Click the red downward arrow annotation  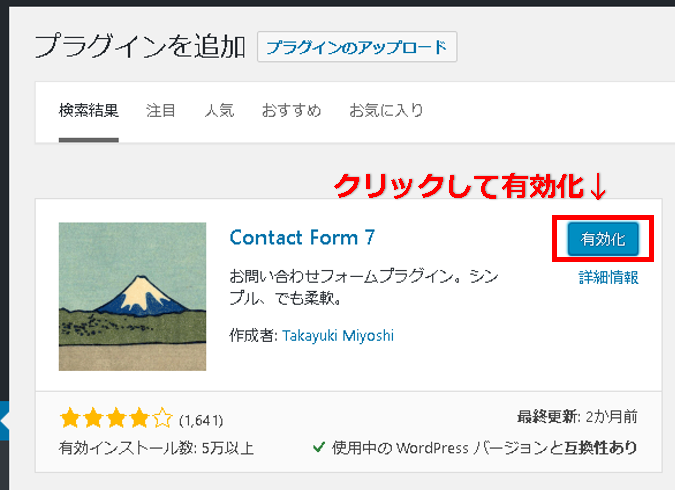pyautogui.click(x=598, y=187)
